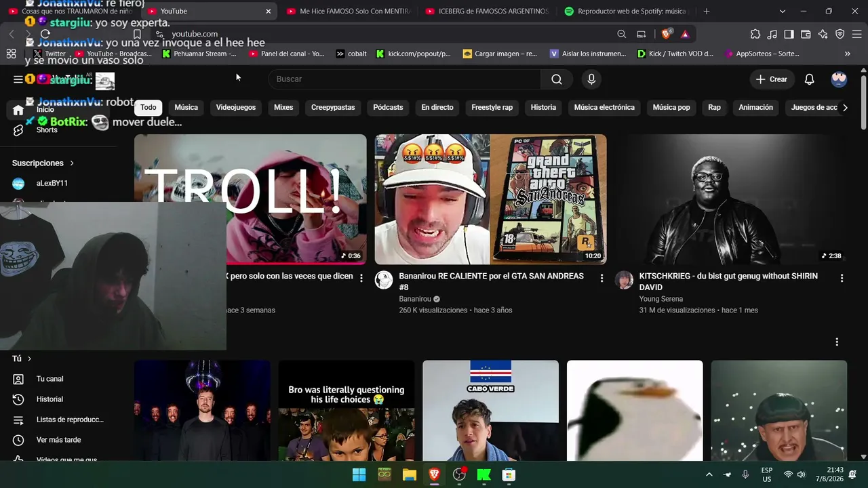Bookmark this page with the bookmark icon
The height and width of the screenshot is (488, 868).
pyautogui.click(x=137, y=34)
